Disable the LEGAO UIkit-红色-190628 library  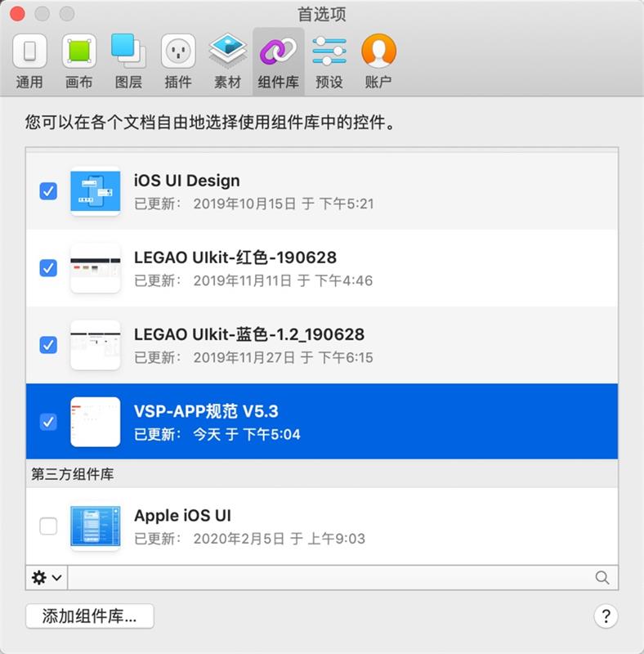pyautogui.click(x=48, y=268)
